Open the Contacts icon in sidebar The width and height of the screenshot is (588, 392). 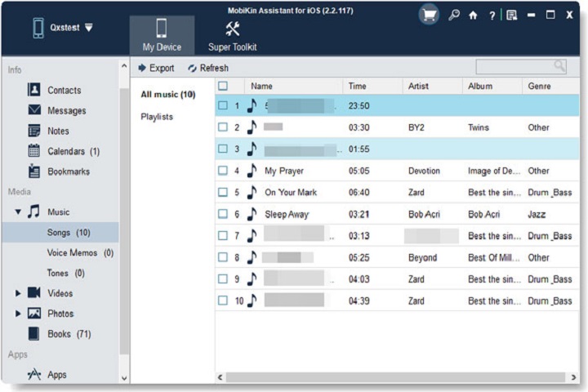coord(34,91)
